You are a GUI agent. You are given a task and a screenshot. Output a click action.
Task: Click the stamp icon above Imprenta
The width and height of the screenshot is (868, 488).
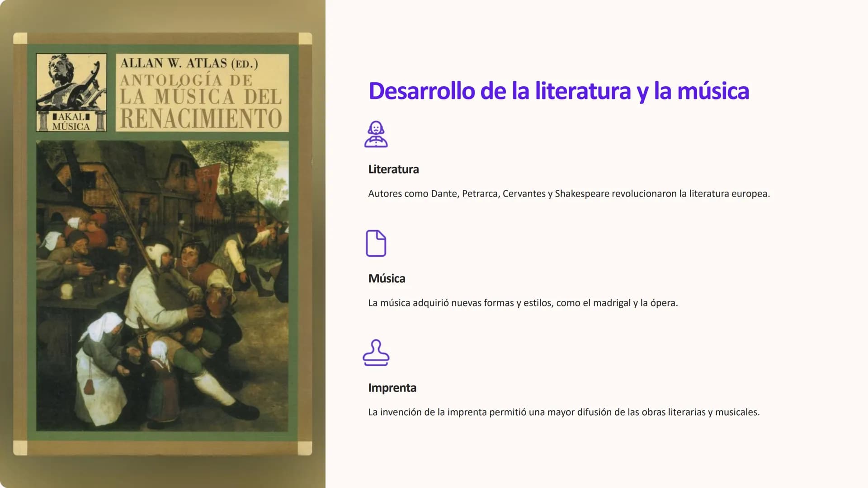pos(376,353)
